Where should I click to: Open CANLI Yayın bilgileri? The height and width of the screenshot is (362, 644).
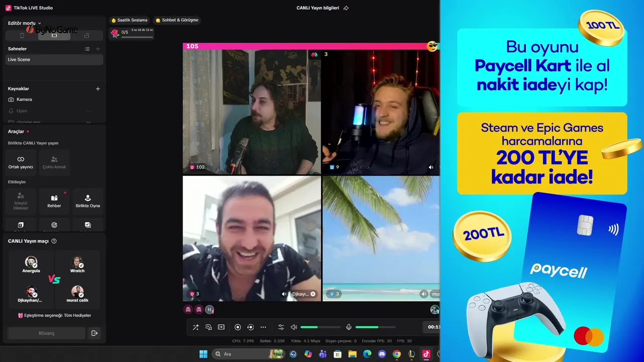[x=317, y=8]
